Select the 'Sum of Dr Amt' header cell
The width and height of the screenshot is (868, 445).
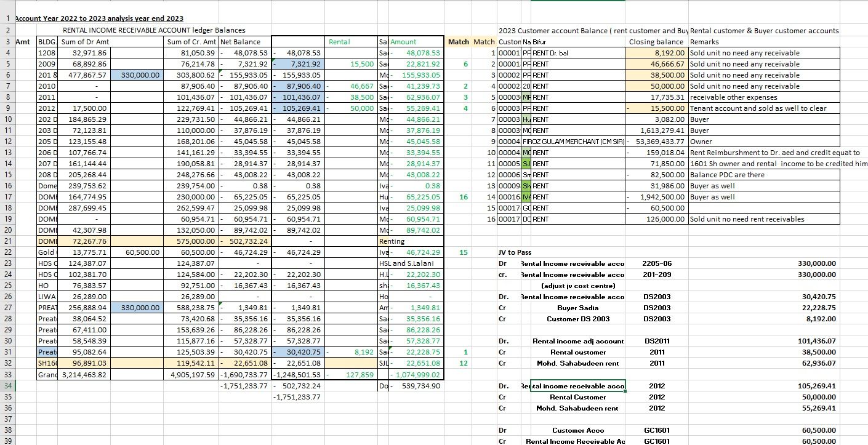86,42
